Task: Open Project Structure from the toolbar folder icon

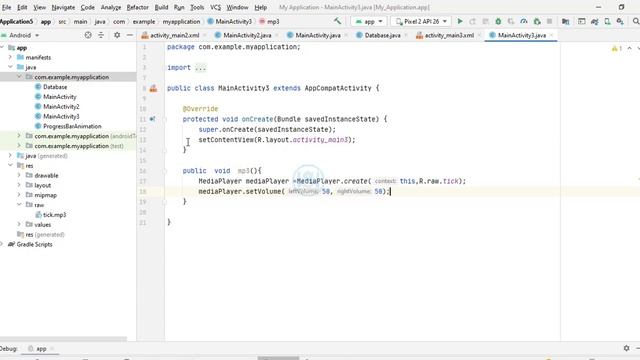Action: (x=566, y=21)
